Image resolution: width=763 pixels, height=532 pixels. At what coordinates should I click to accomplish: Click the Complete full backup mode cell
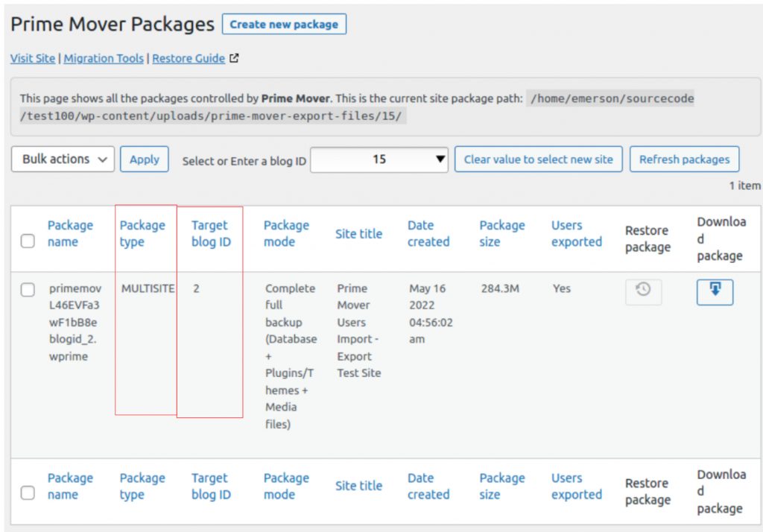tap(291, 356)
